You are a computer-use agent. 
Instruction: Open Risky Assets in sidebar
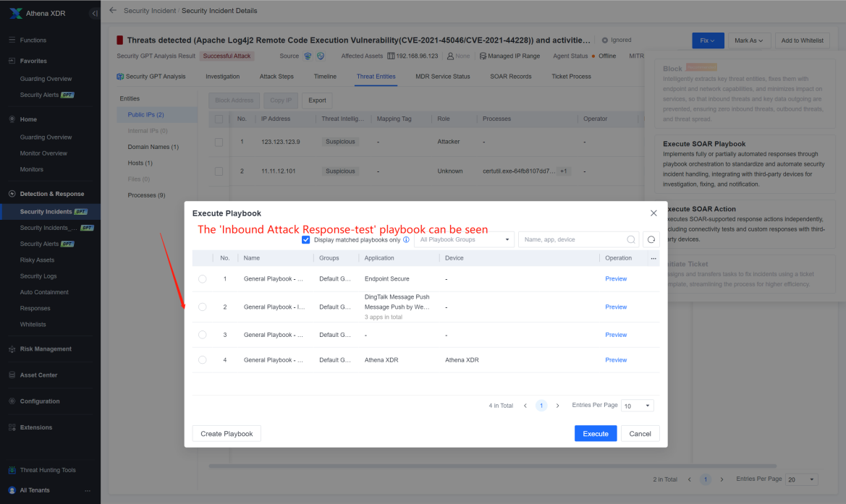coord(37,260)
